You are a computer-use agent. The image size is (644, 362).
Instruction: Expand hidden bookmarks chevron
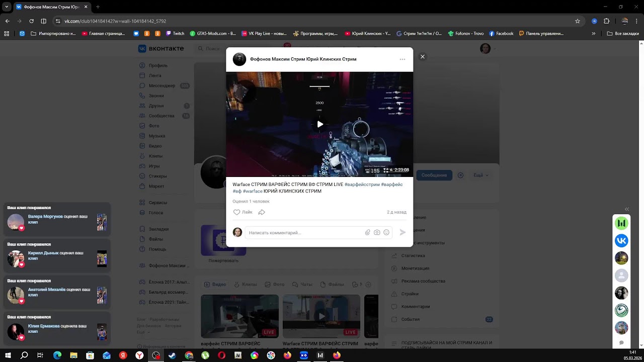(x=594, y=34)
